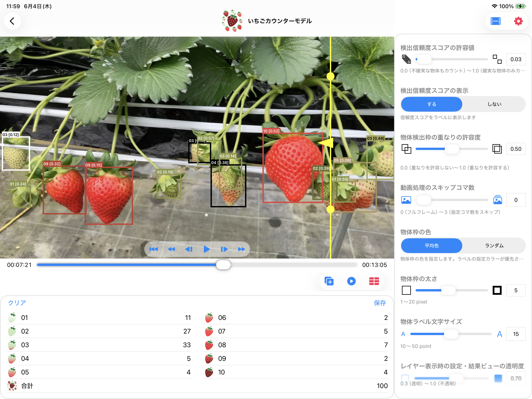Click the クリア link

coord(17,303)
